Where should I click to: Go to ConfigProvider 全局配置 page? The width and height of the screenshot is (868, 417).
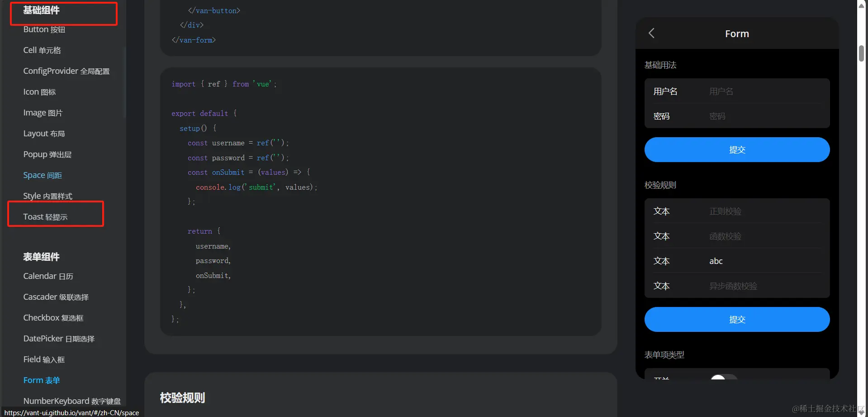click(66, 71)
